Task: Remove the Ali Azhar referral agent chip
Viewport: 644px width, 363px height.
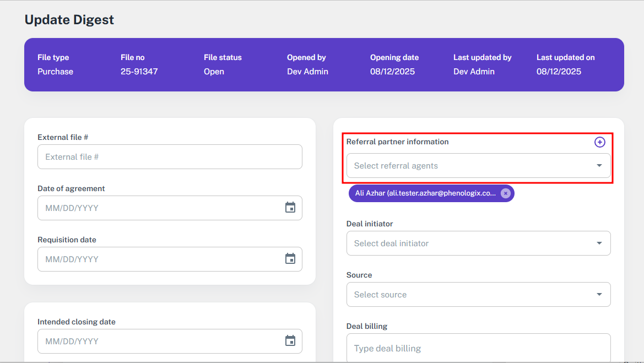Action: point(505,193)
